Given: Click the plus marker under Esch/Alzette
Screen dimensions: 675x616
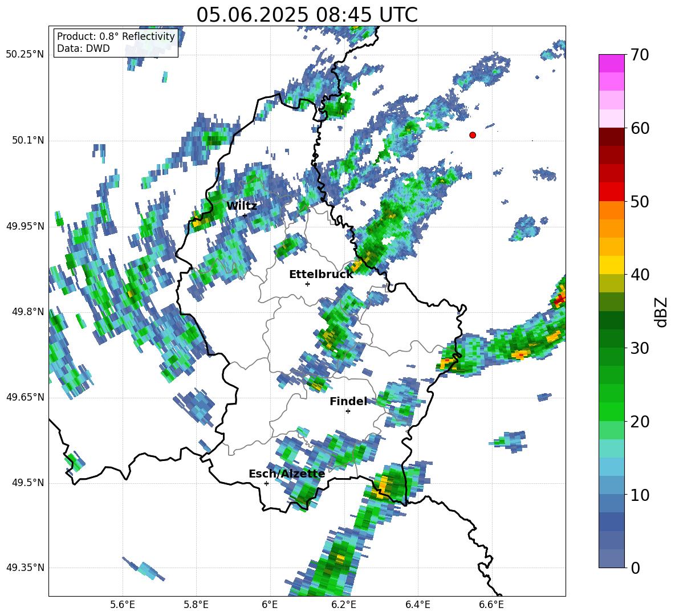Looking at the screenshot, I should (x=266, y=483).
